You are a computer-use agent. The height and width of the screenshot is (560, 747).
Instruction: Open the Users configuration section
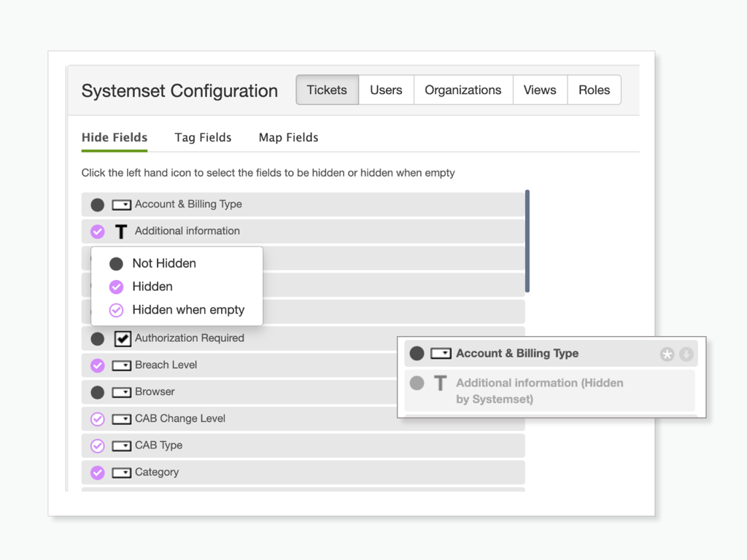386,90
